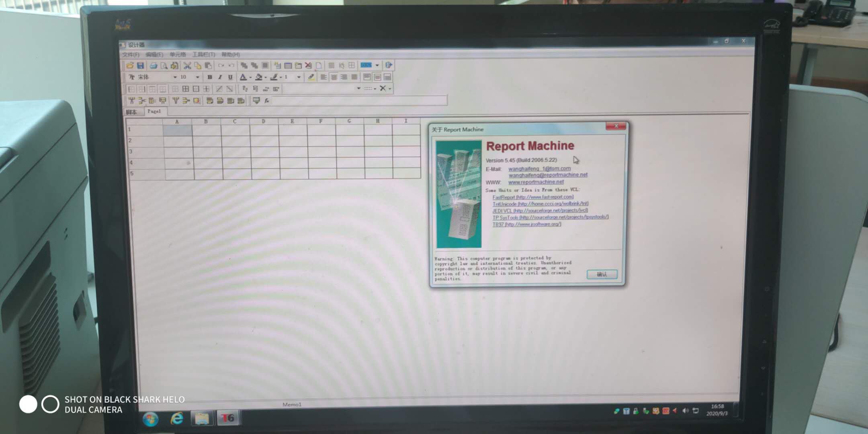Open the zoom percentage dropdown
This screenshot has width=868, height=434.
tap(377, 65)
